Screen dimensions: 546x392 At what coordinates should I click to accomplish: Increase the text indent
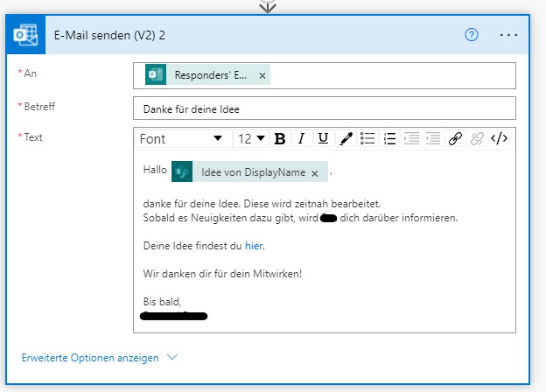coord(432,138)
